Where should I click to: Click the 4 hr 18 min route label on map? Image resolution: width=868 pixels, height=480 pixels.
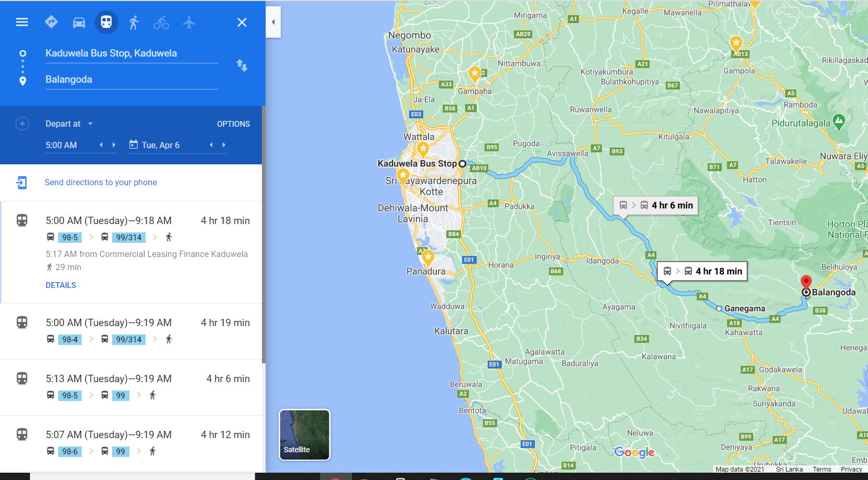pyautogui.click(x=702, y=271)
